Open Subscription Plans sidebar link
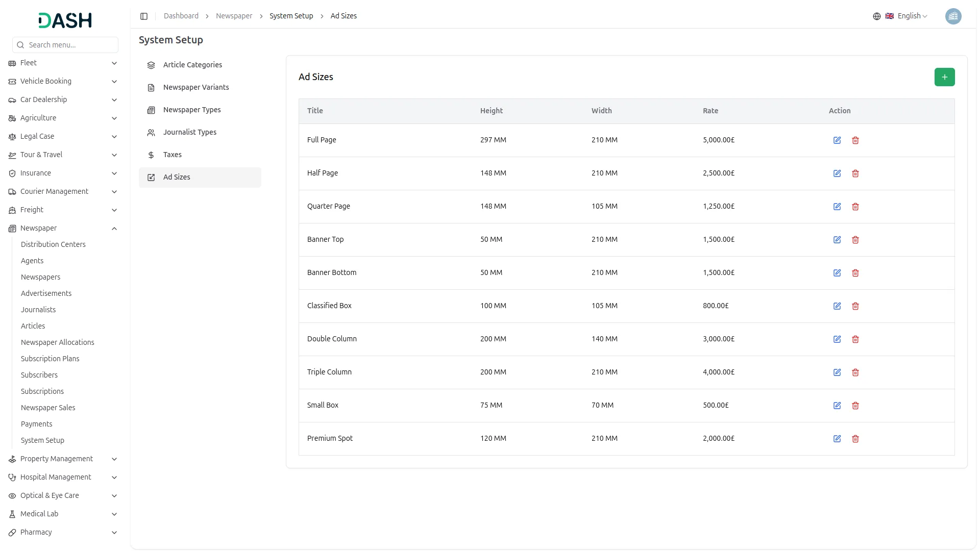Viewport: 980px width, 551px height. pos(50,359)
